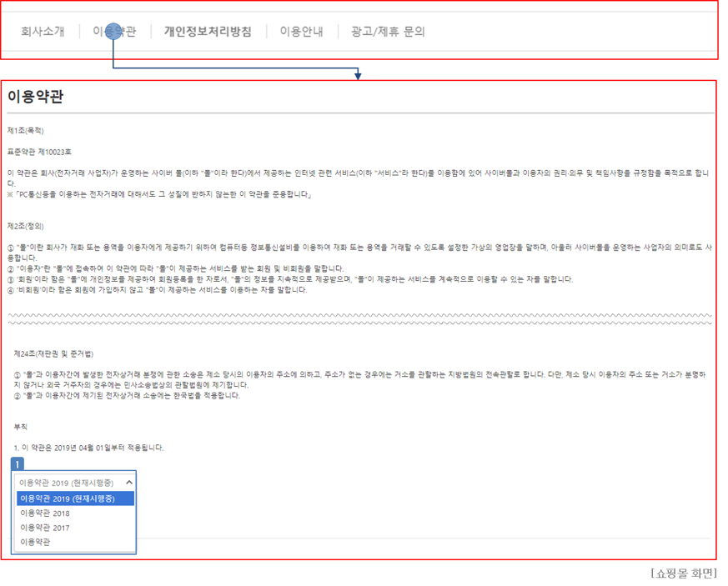Open the 이용안내 footer link
This screenshot has width=728, height=586.
coord(301,32)
